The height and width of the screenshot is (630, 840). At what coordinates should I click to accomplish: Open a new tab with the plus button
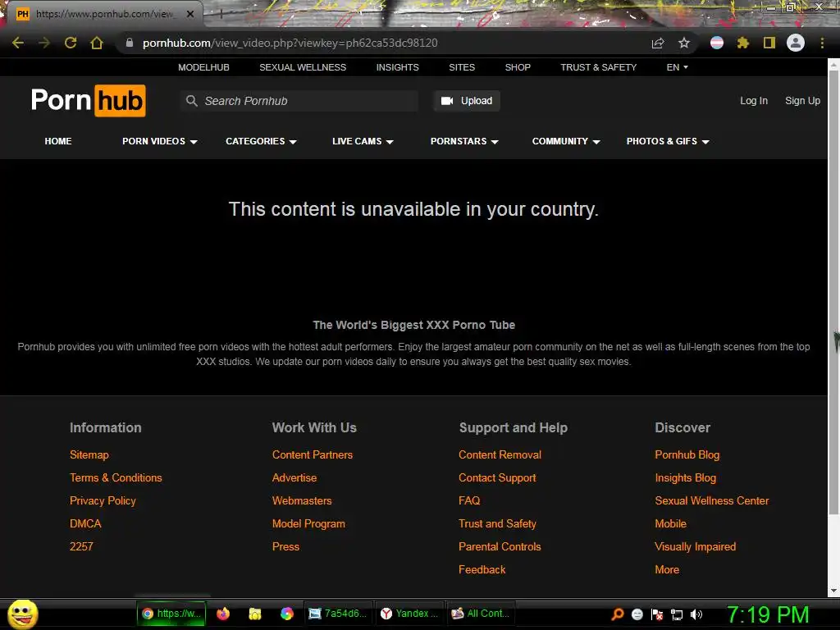pyautogui.click(x=220, y=14)
